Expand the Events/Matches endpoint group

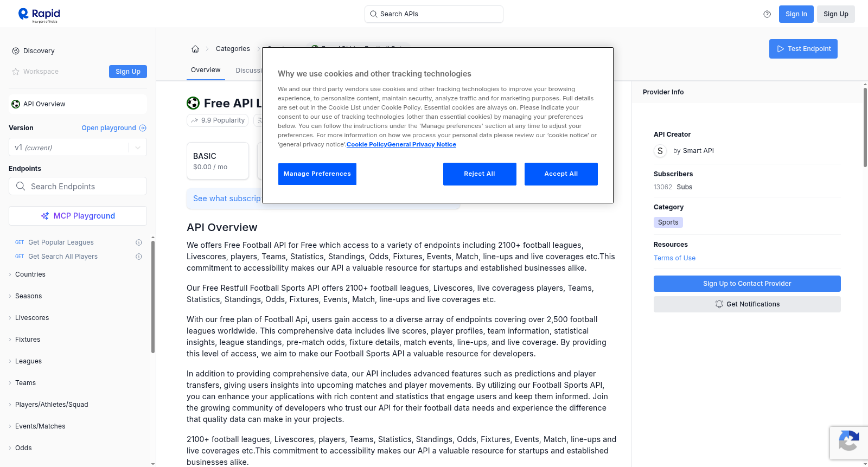pos(40,426)
